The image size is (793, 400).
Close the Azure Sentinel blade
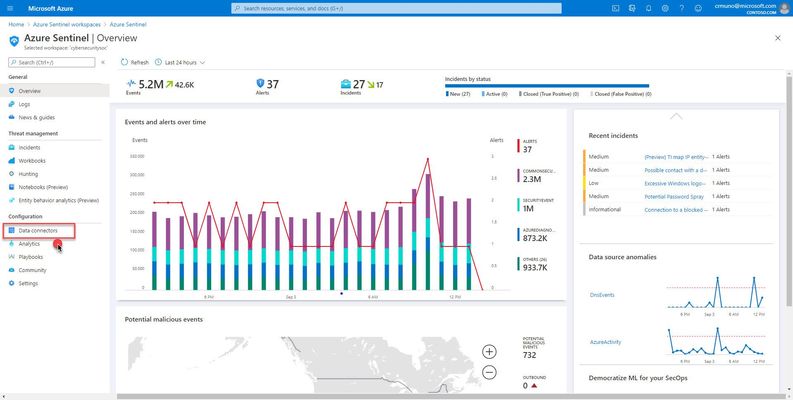(778, 38)
